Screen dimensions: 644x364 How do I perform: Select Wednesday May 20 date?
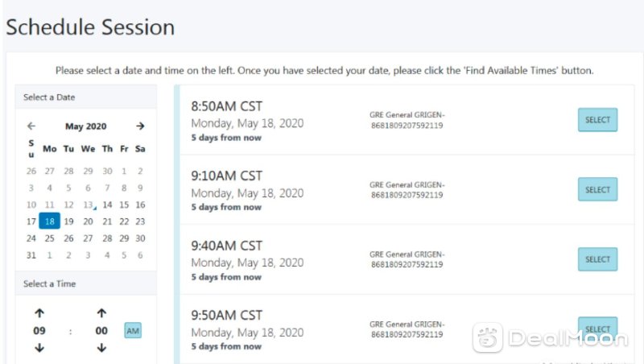(88, 221)
